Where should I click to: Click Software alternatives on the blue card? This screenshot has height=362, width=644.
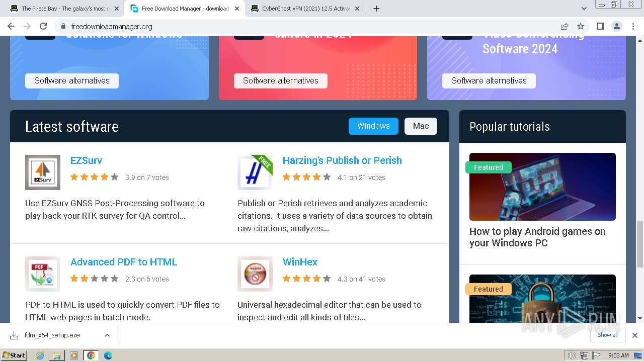pos(72,80)
